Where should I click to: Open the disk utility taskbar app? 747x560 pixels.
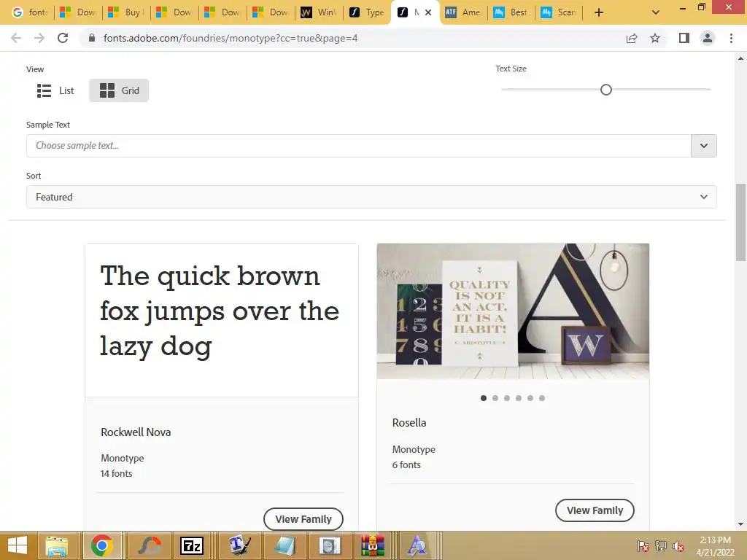pyautogui.click(x=330, y=545)
